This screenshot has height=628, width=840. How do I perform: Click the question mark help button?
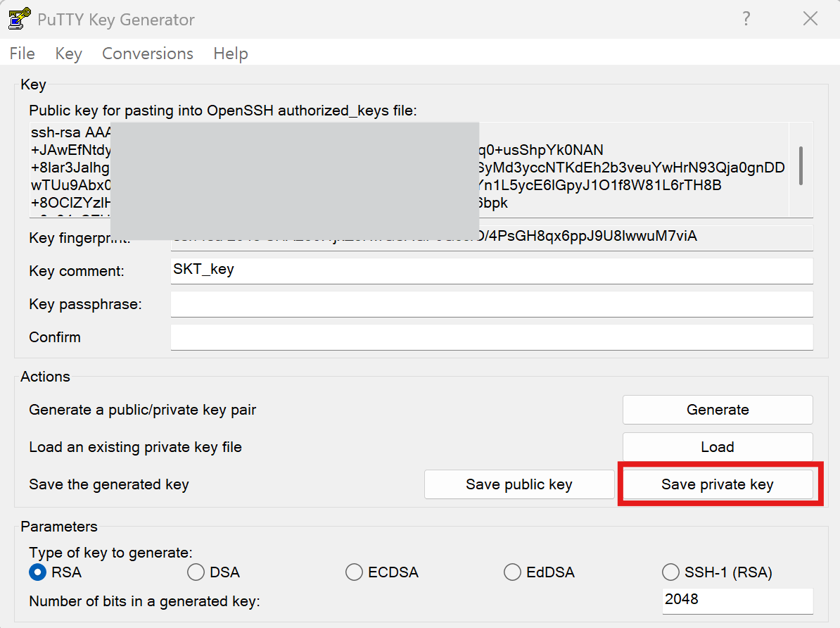746,19
